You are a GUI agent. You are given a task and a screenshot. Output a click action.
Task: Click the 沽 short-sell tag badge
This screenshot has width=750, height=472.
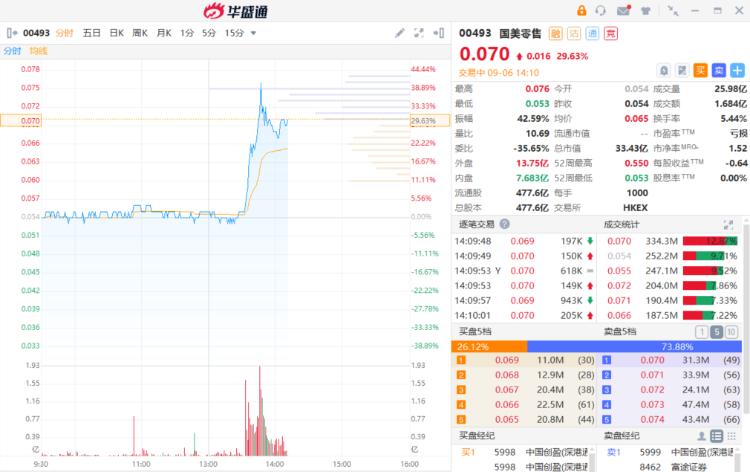click(574, 33)
